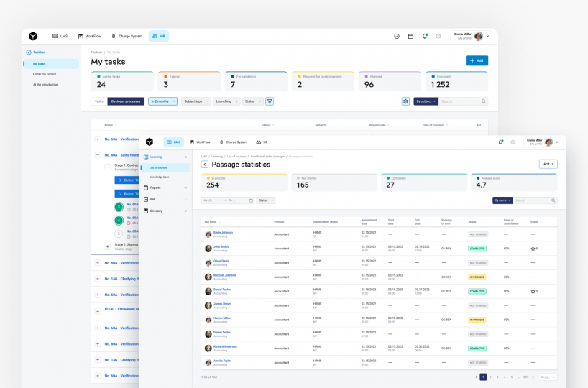Click the filter funnel icon in My tasks

point(270,101)
